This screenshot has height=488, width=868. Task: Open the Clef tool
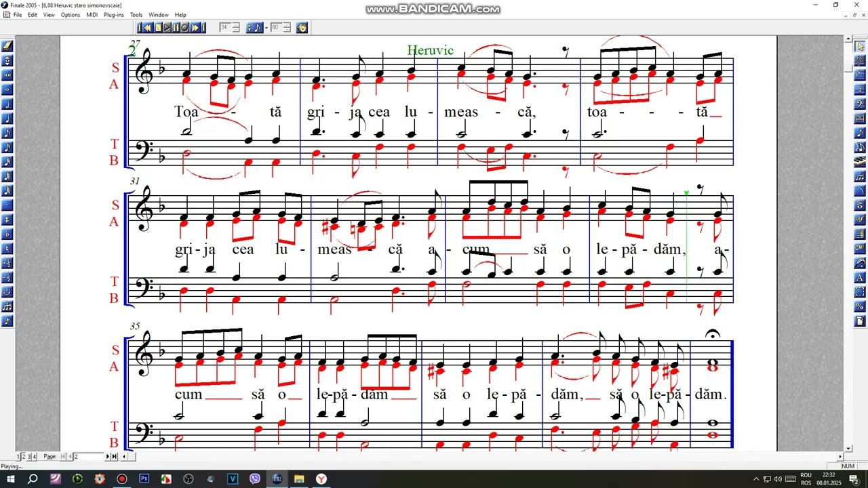pos(860,104)
